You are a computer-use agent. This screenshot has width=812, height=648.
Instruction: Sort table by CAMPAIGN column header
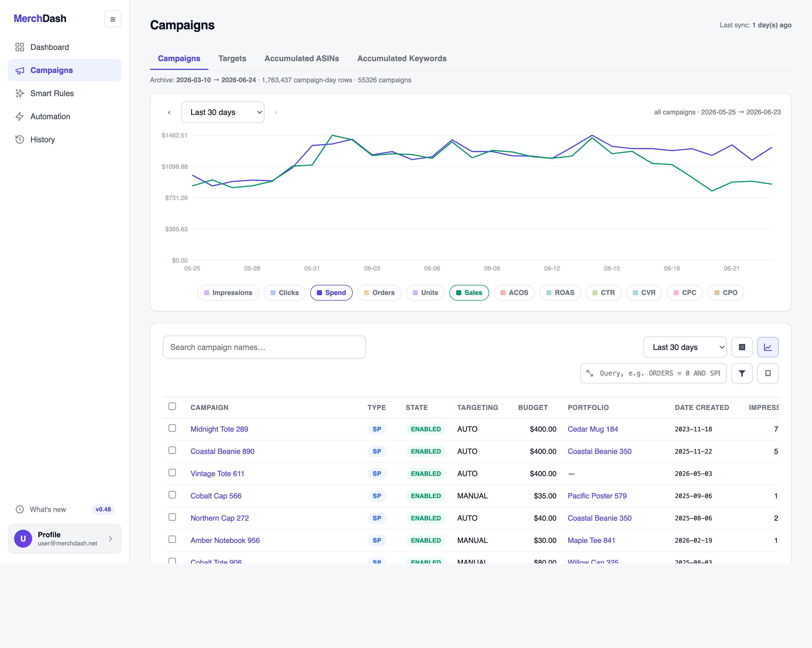tap(209, 408)
